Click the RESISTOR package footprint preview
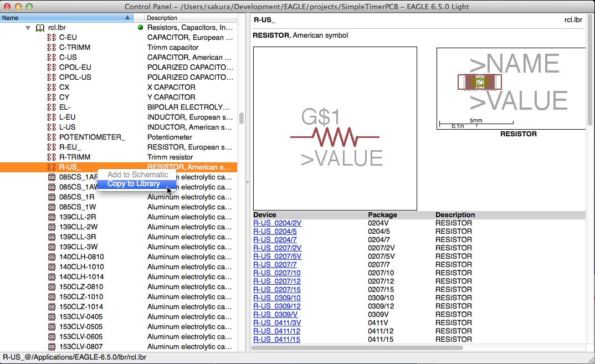The image size is (595, 364). pyautogui.click(x=511, y=89)
